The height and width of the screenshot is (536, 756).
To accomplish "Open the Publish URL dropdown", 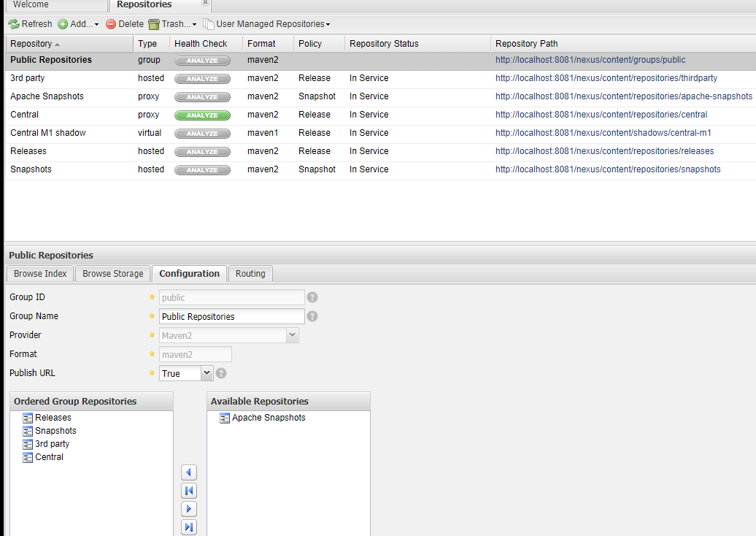I will pyautogui.click(x=207, y=373).
